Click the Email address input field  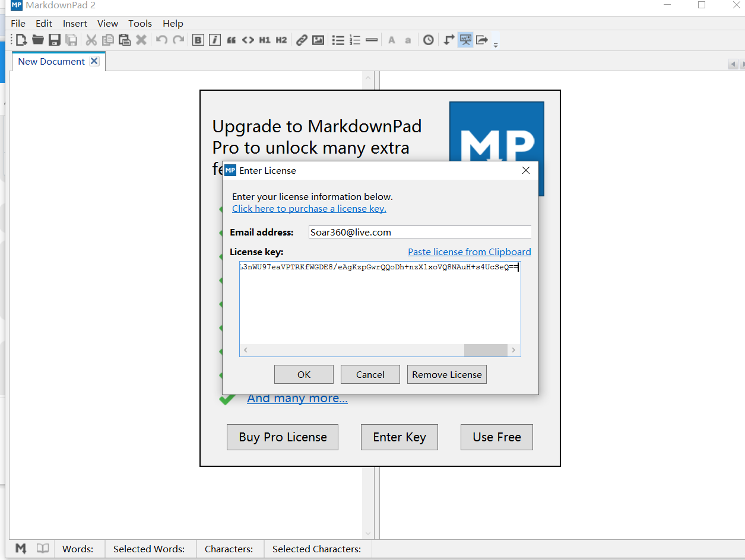pyautogui.click(x=420, y=233)
